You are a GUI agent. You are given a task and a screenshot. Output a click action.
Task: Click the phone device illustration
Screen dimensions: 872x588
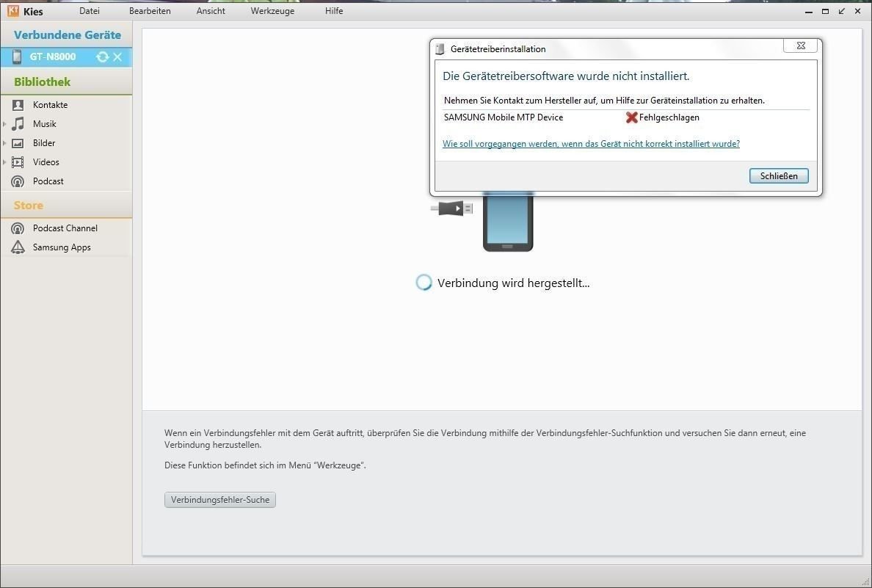(x=508, y=222)
